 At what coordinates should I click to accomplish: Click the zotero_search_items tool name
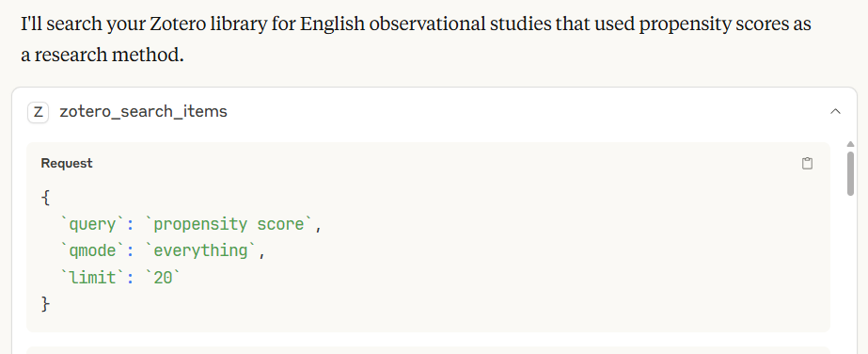[143, 112]
